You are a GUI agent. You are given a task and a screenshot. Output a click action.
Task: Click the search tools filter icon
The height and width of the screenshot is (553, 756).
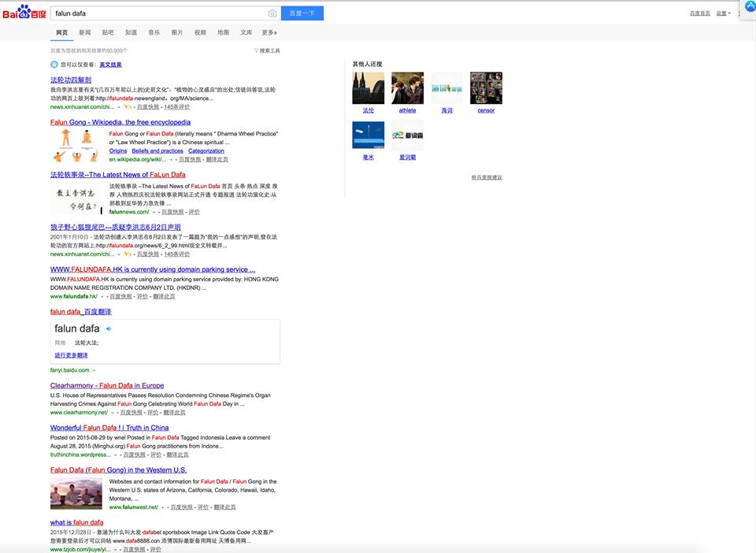coord(257,50)
